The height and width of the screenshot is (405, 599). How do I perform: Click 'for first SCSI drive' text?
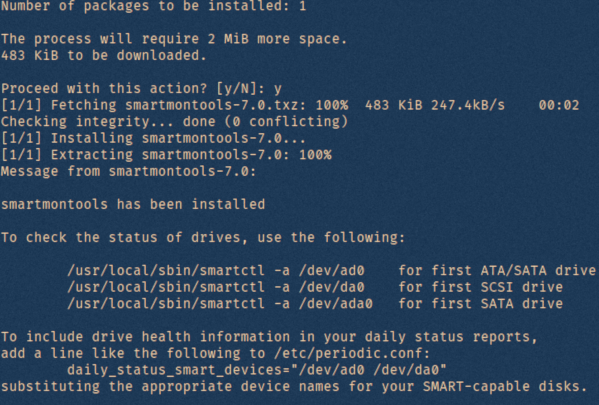[481, 287]
